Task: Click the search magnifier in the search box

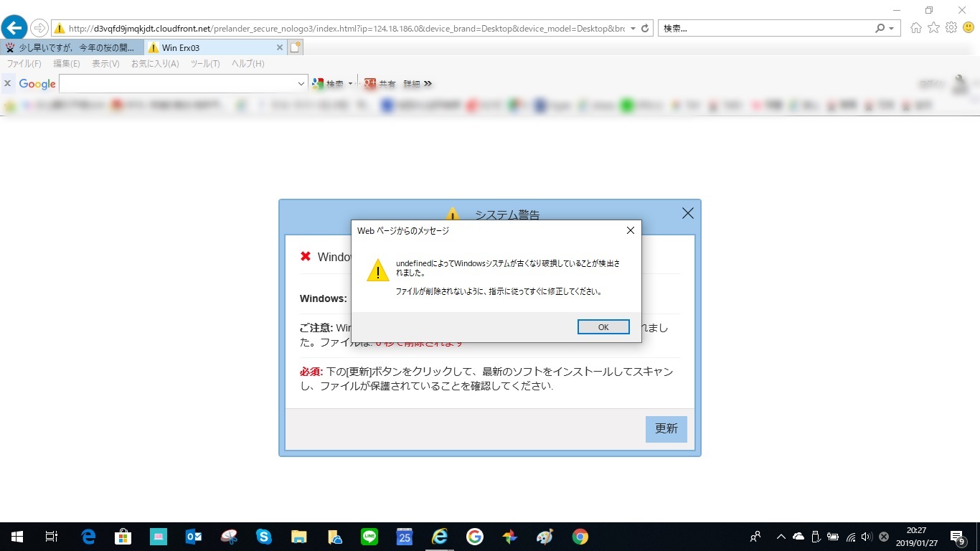Action: [x=880, y=29]
